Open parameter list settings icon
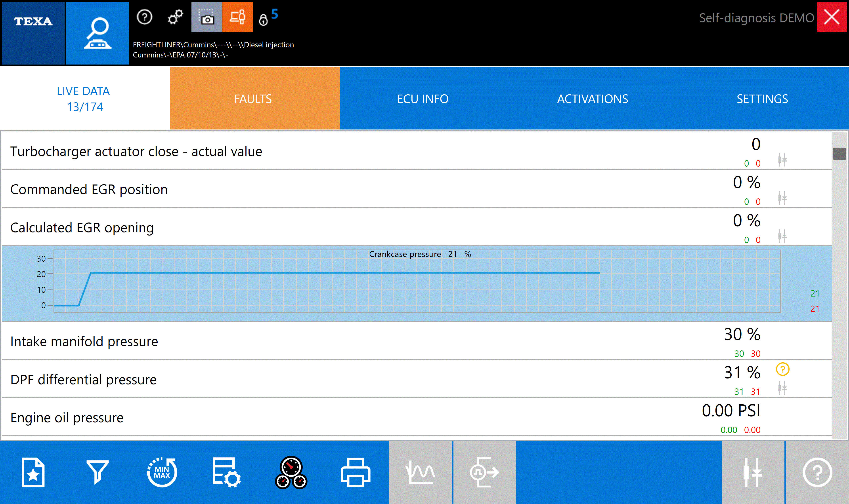Image resolution: width=849 pixels, height=504 pixels. pos(227,472)
